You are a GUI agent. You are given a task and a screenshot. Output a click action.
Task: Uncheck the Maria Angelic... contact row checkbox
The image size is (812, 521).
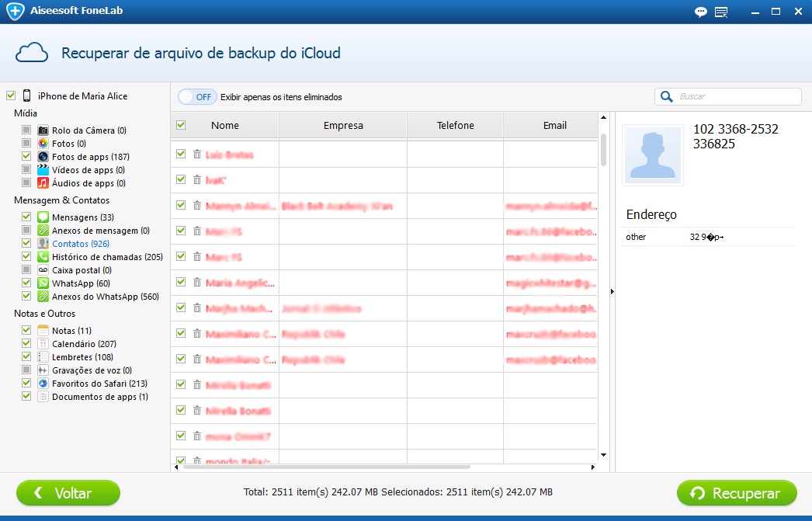tap(181, 283)
